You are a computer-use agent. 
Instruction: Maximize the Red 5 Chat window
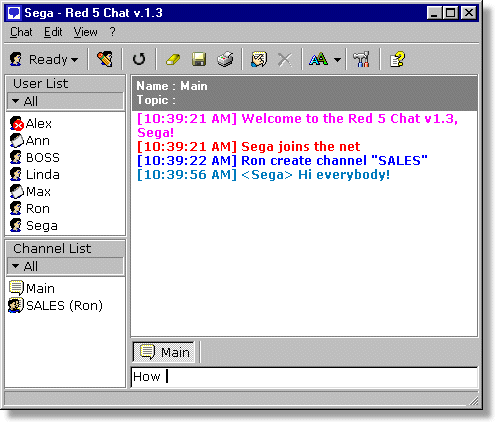click(450, 13)
